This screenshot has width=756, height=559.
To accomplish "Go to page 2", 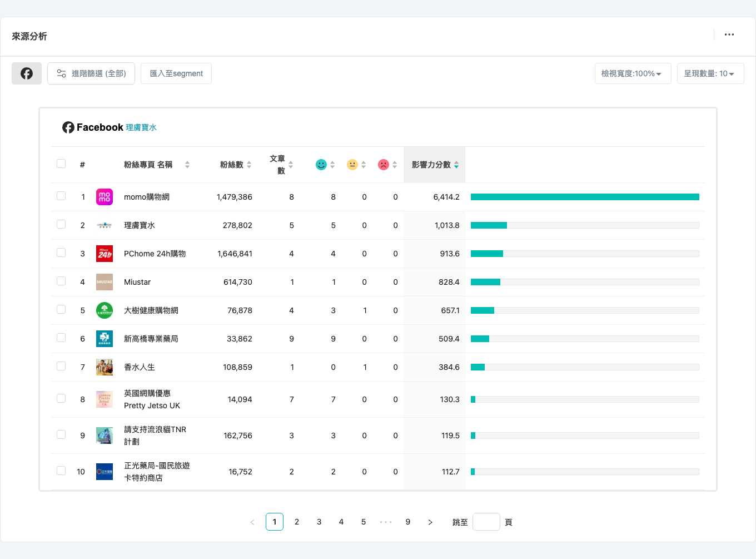I will click(297, 522).
